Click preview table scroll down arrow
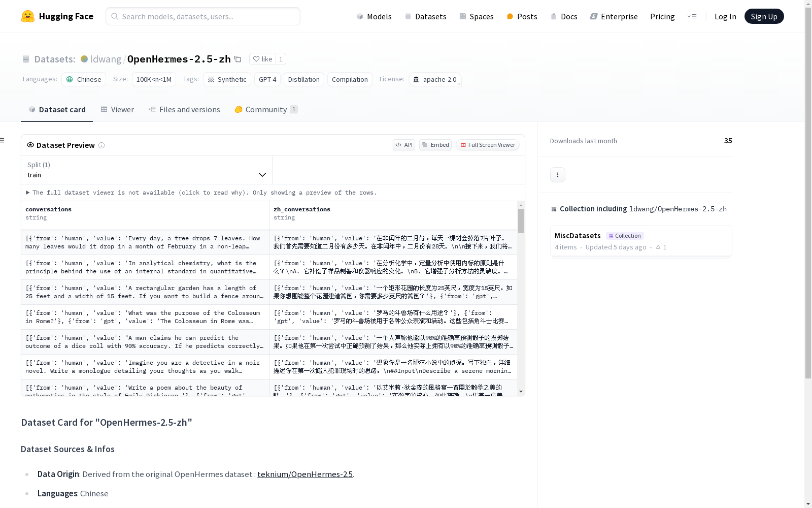The width and height of the screenshot is (812, 508). pos(521,392)
